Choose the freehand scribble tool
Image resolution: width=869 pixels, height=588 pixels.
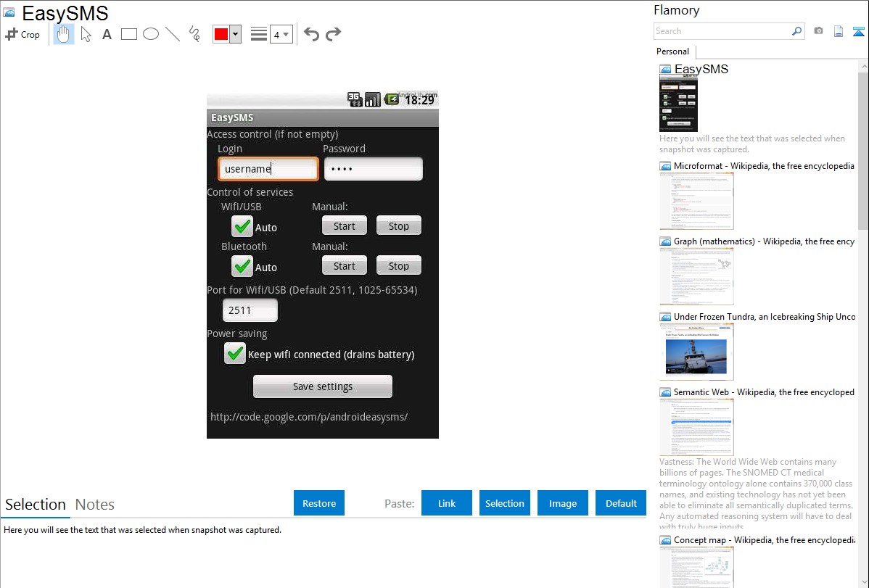tap(194, 34)
